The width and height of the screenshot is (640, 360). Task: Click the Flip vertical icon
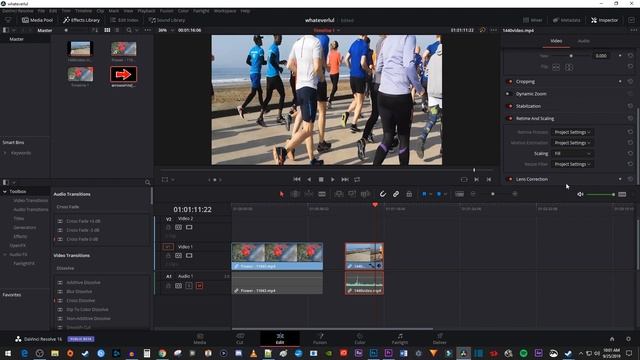569,67
